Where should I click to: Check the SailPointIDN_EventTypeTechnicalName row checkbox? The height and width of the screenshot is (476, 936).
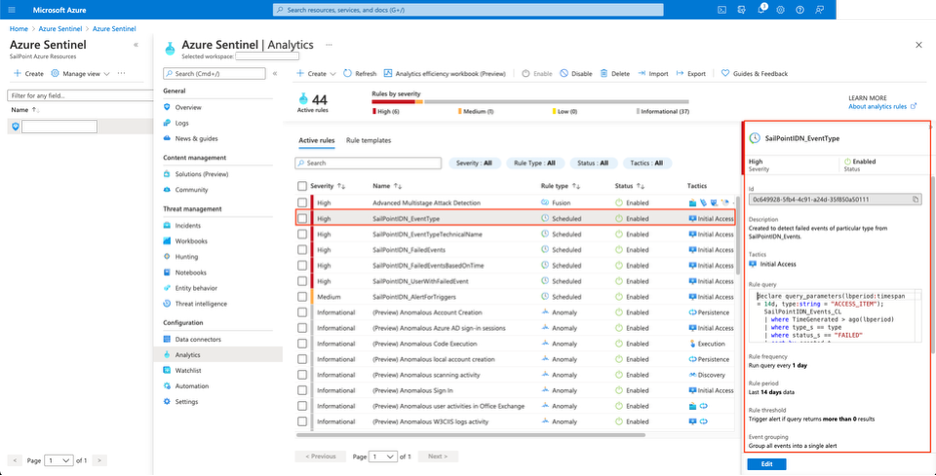pyautogui.click(x=302, y=234)
